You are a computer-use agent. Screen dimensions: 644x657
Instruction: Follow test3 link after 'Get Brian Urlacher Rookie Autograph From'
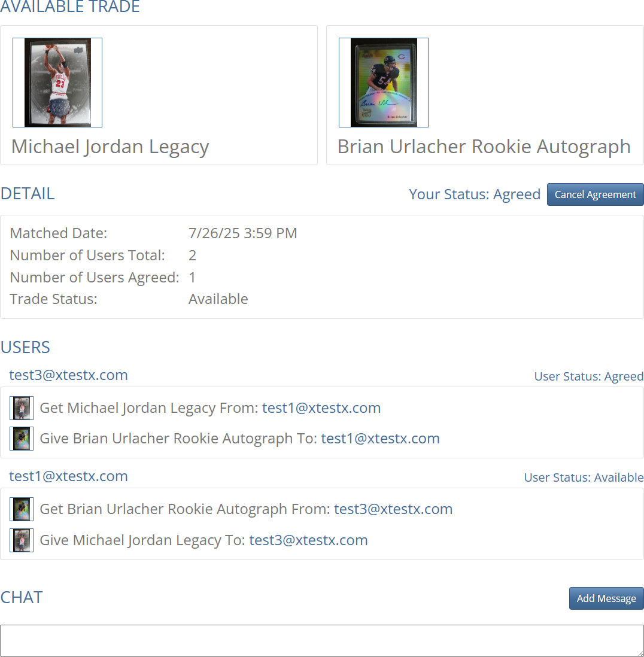393,509
